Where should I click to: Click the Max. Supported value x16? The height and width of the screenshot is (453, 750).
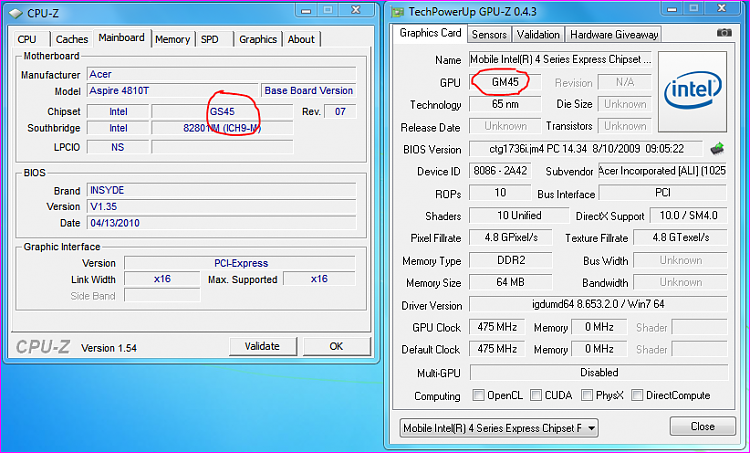320,279
